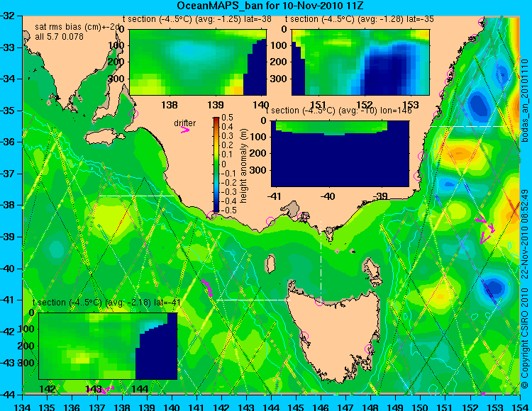Click the 138 tick of the lat=-38 inset
This screenshot has height=411, width=532.
click(x=170, y=105)
